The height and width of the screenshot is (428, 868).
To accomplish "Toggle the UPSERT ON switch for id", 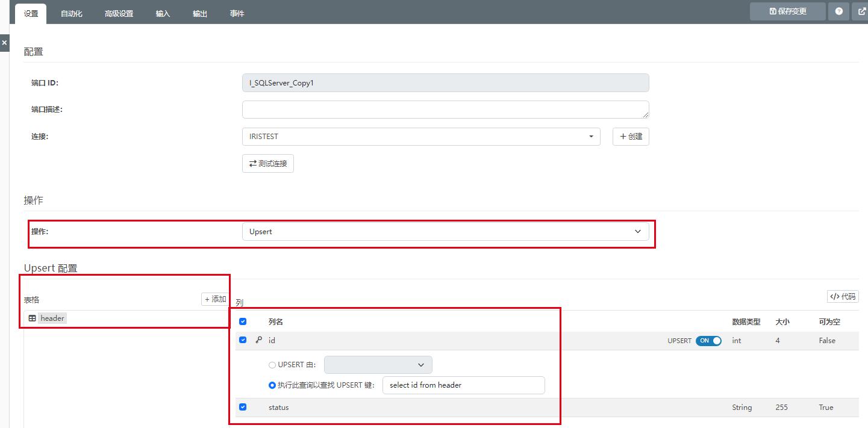I will pyautogui.click(x=708, y=341).
